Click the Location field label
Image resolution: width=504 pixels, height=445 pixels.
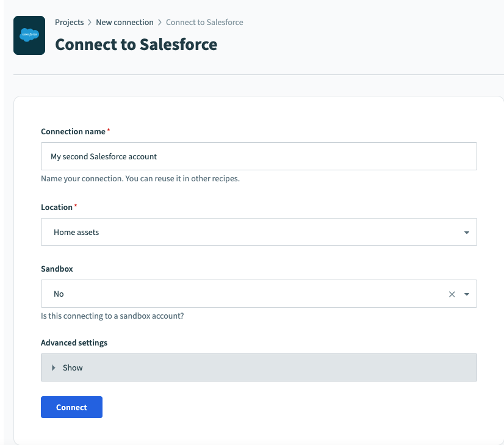(x=57, y=207)
